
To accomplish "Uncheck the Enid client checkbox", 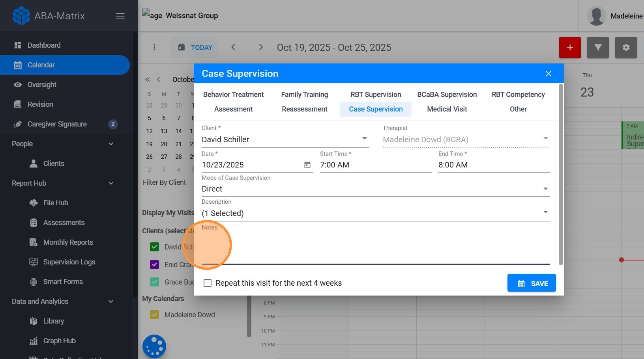I will coord(155,264).
